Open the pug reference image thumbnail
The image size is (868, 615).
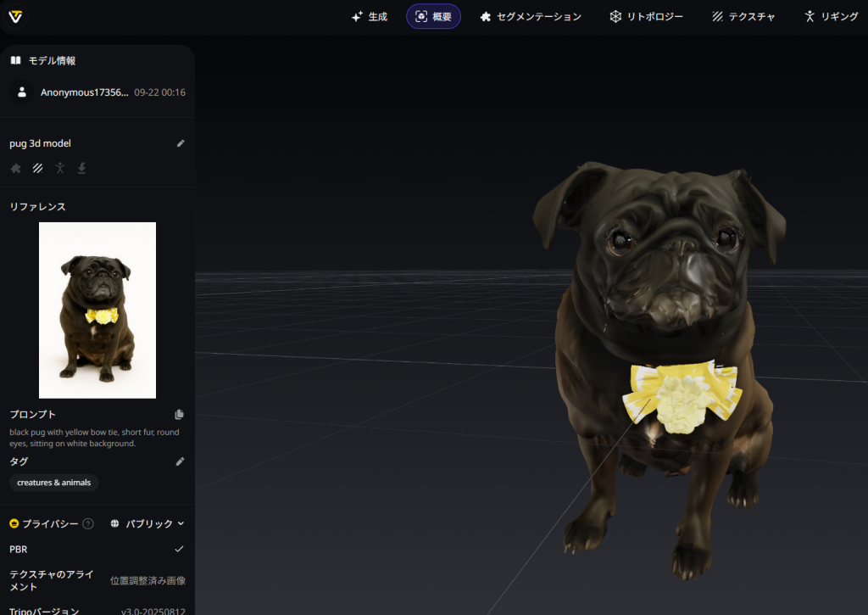[x=97, y=310]
